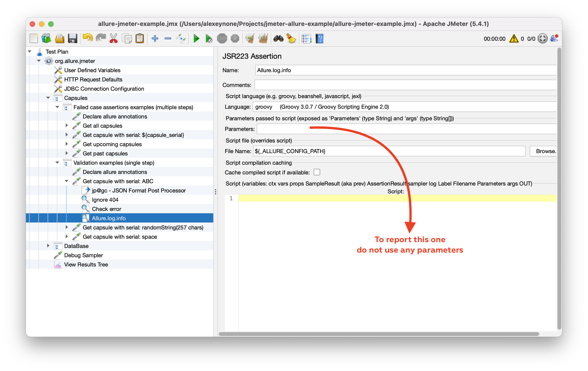Image resolution: width=588 pixels, height=371 pixels.
Task: Select the Check error assertion
Action: pyautogui.click(x=106, y=209)
